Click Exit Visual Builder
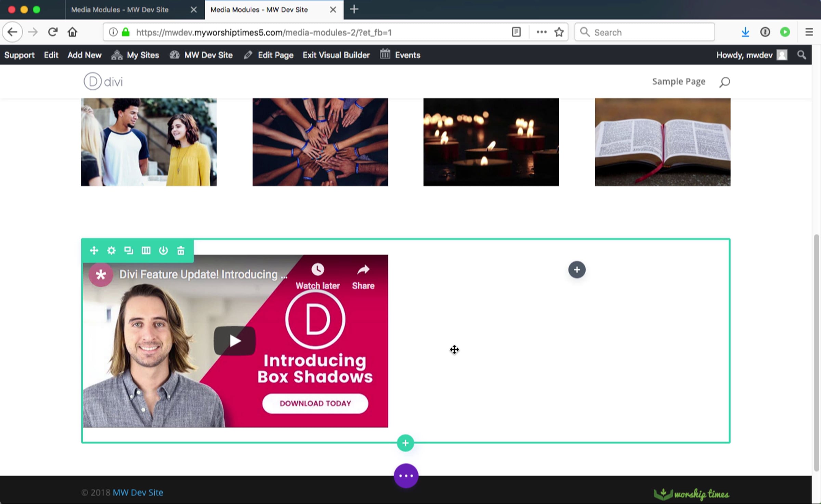 [x=336, y=55]
